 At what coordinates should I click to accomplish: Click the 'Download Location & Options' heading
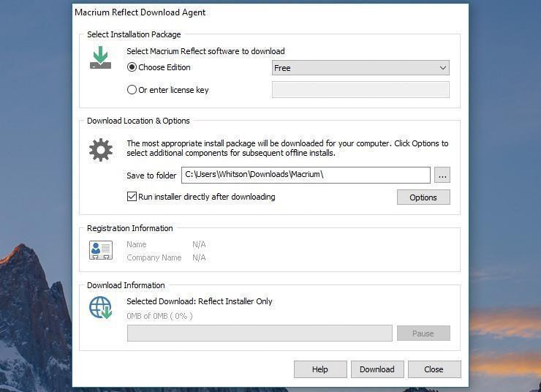click(x=138, y=121)
